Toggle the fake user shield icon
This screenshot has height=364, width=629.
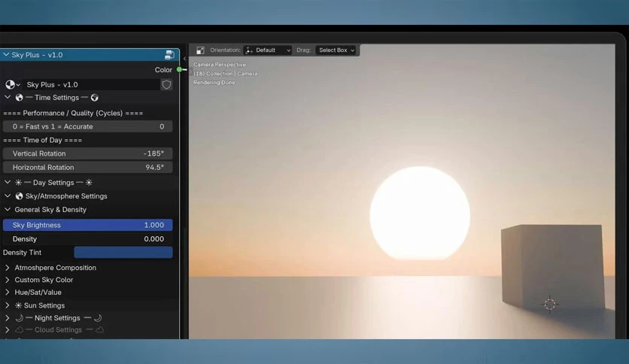point(166,84)
